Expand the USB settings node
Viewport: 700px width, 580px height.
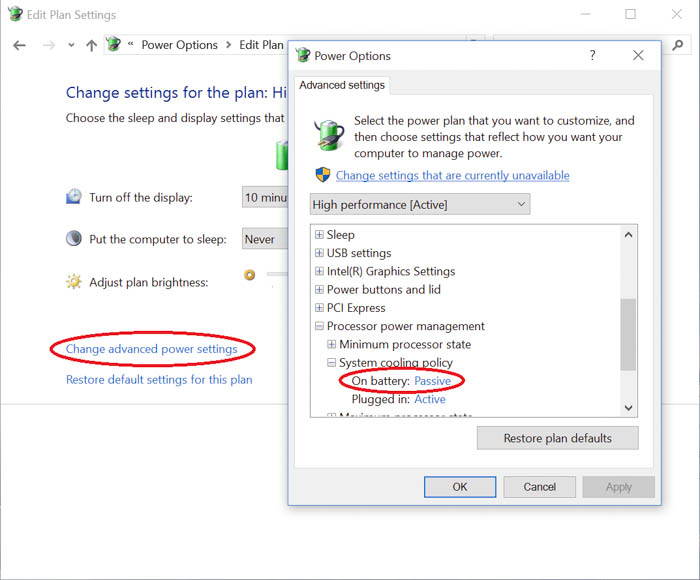point(319,253)
